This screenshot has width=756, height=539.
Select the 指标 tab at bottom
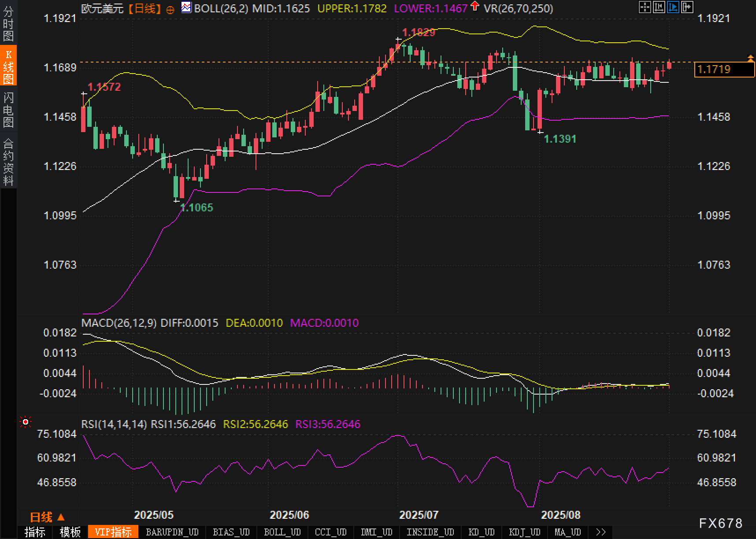click(x=35, y=532)
